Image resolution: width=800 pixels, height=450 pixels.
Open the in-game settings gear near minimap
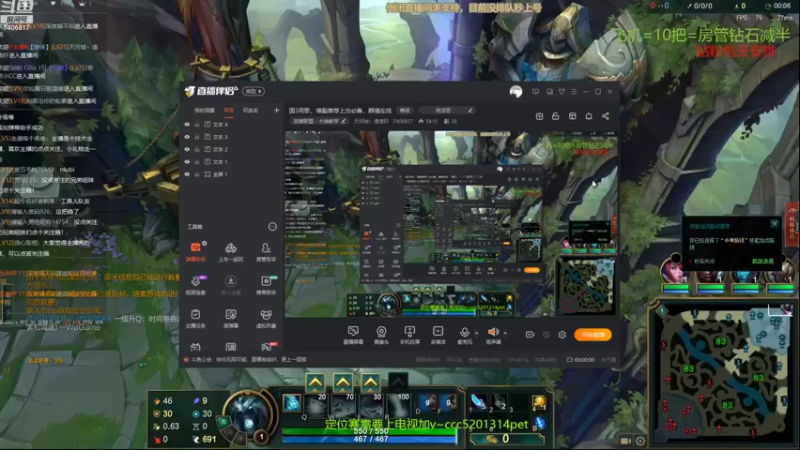tap(640, 441)
